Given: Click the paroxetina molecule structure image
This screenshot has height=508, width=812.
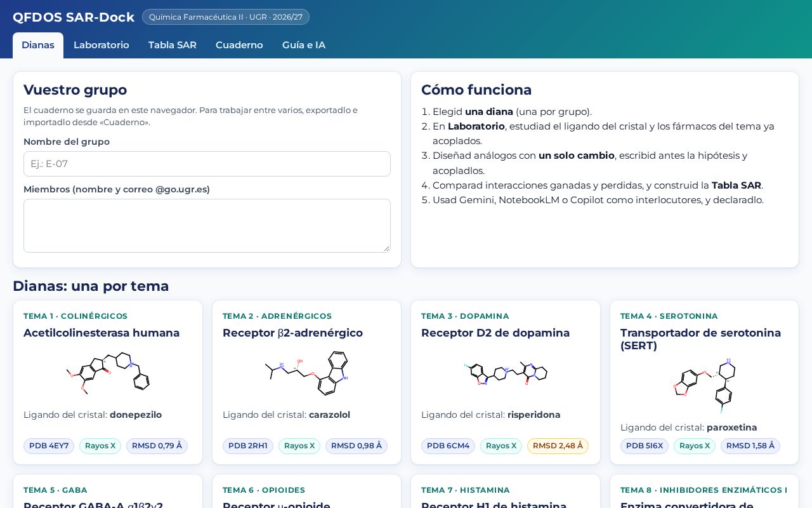Looking at the screenshot, I should click(705, 387).
